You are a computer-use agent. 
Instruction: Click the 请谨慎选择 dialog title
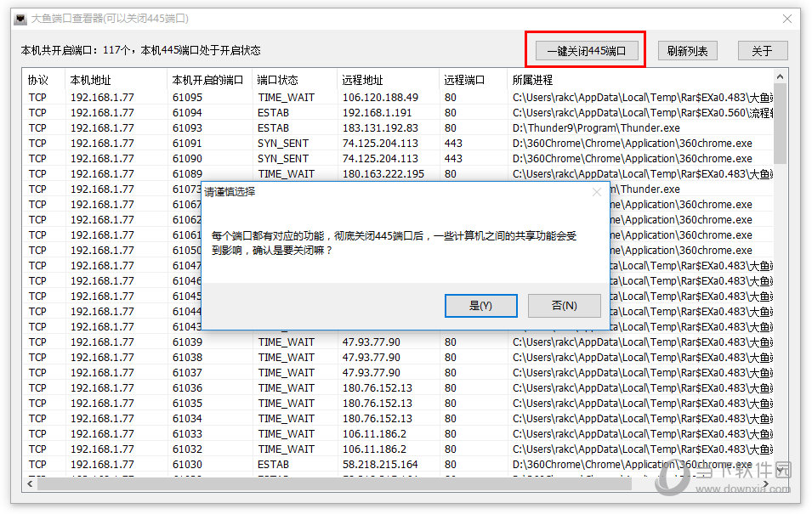coord(230,192)
